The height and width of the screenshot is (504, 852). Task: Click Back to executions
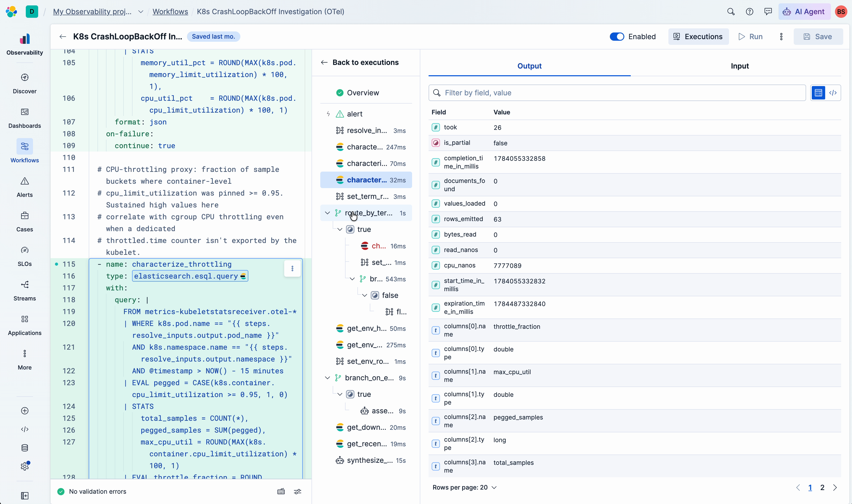point(359,62)
